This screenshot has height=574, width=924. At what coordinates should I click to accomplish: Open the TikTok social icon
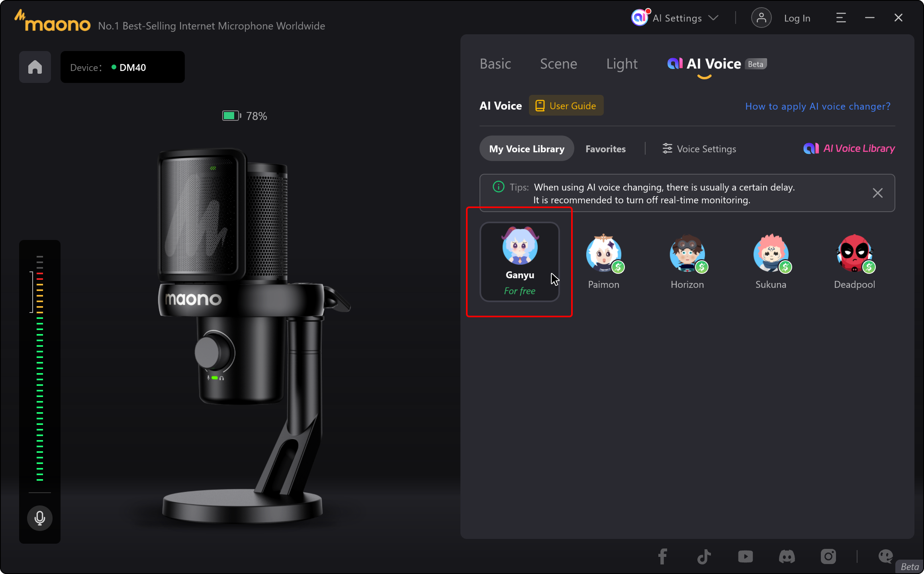point(704,556)
